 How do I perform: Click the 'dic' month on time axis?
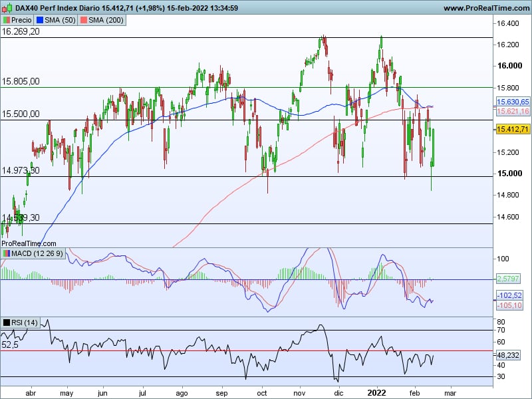coord(338,393)
